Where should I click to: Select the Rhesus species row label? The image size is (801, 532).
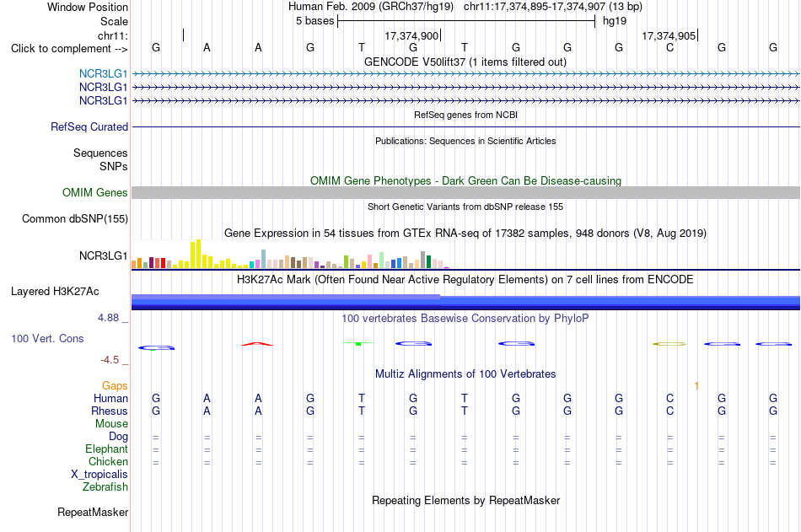click(x=110, y=411)
